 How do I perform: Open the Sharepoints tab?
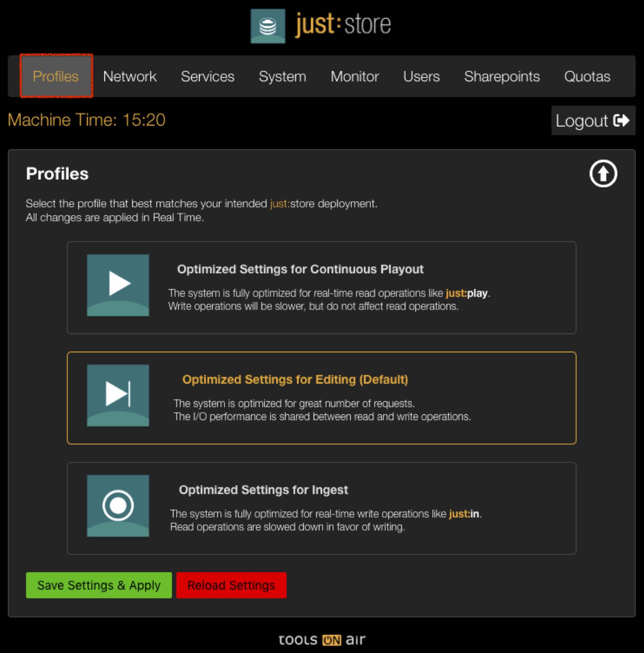(x=502, y=77)
